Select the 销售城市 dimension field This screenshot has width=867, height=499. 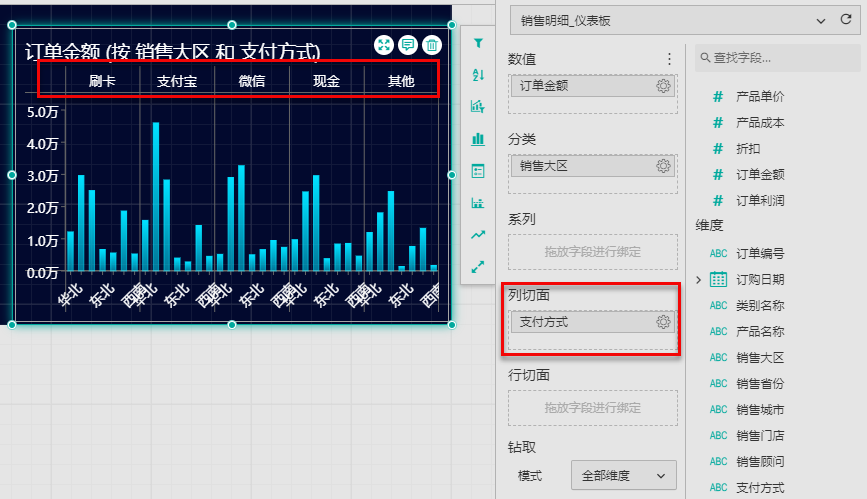[x=759, y=409]
